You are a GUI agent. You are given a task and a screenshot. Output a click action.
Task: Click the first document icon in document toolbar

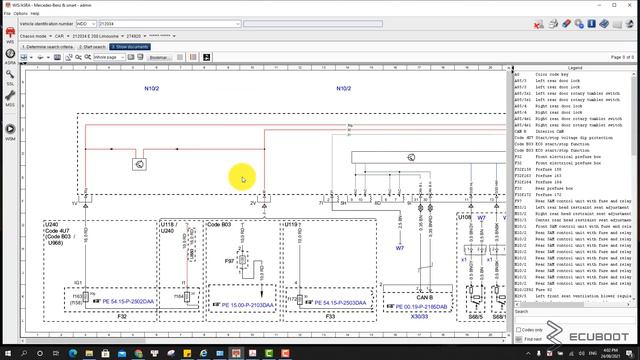(x=24, y=58)
